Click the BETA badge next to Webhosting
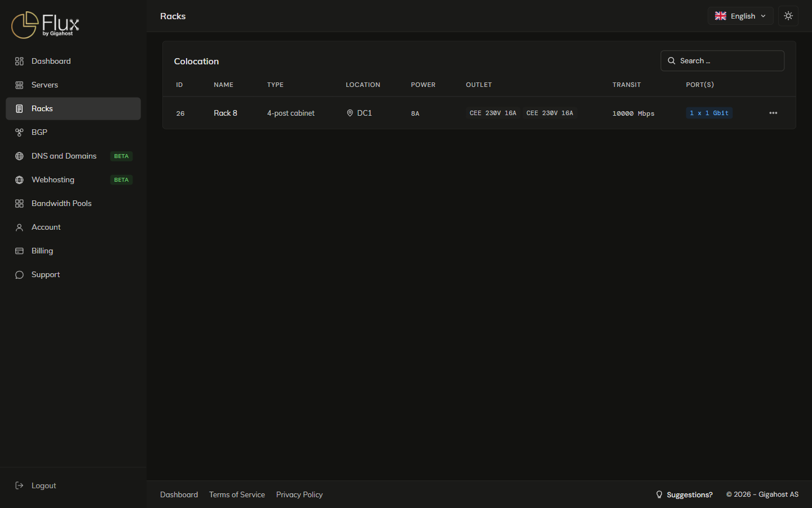 point(121,180)
